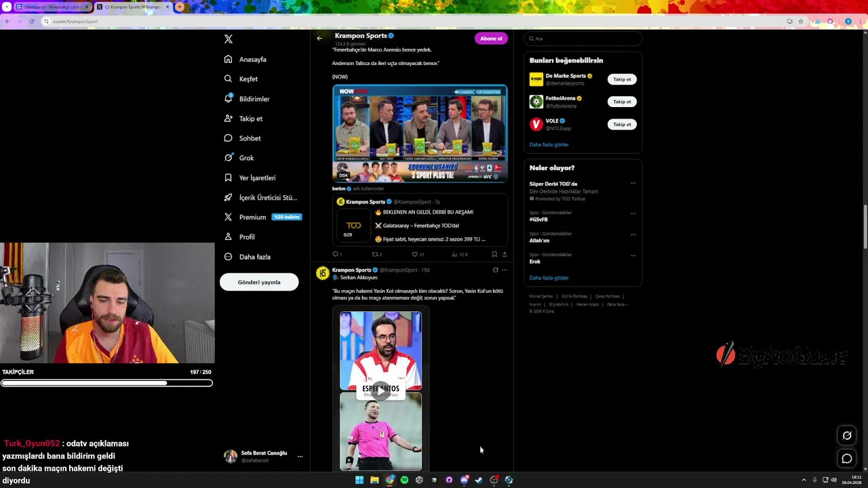Viewport: 868px width, 488px height.
Task: Follow De Marke Sports
Action: (x=622, y=79)
